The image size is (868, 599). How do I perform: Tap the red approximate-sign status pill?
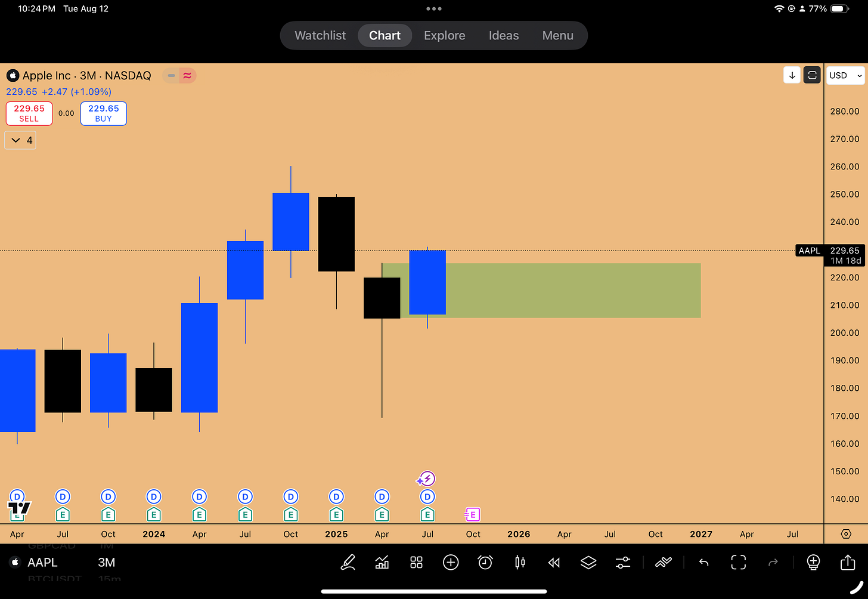tap(187, 76)
